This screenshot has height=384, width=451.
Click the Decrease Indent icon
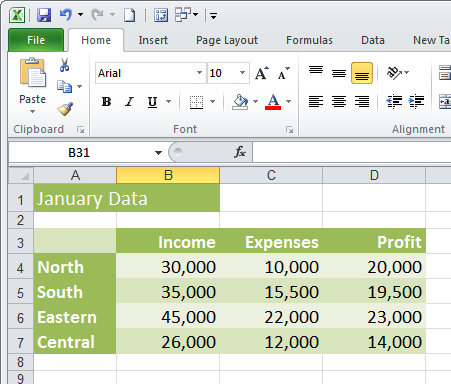pos(394,101)
